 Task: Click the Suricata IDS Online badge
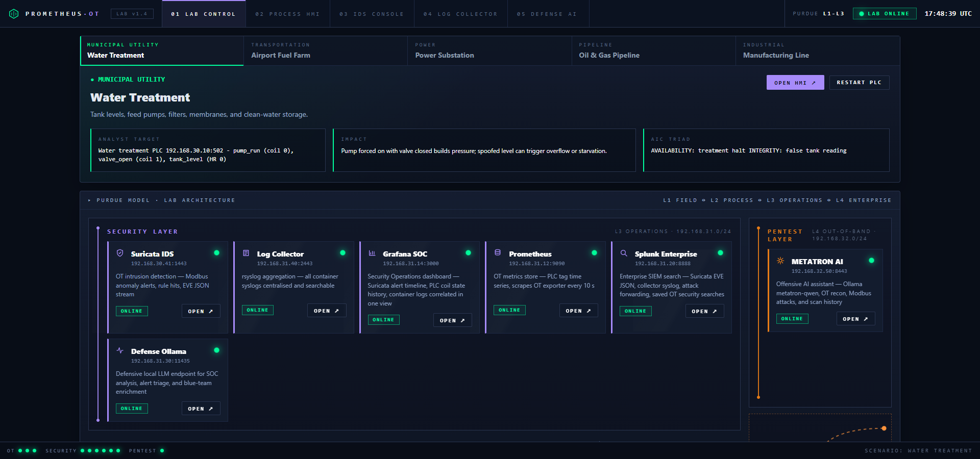132,311
